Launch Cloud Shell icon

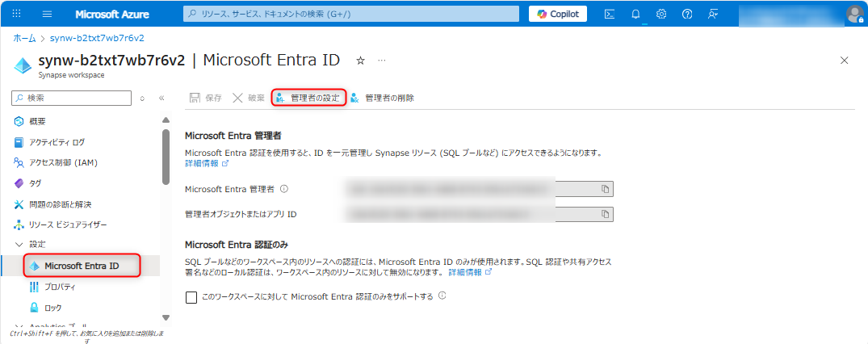point(610,15)
